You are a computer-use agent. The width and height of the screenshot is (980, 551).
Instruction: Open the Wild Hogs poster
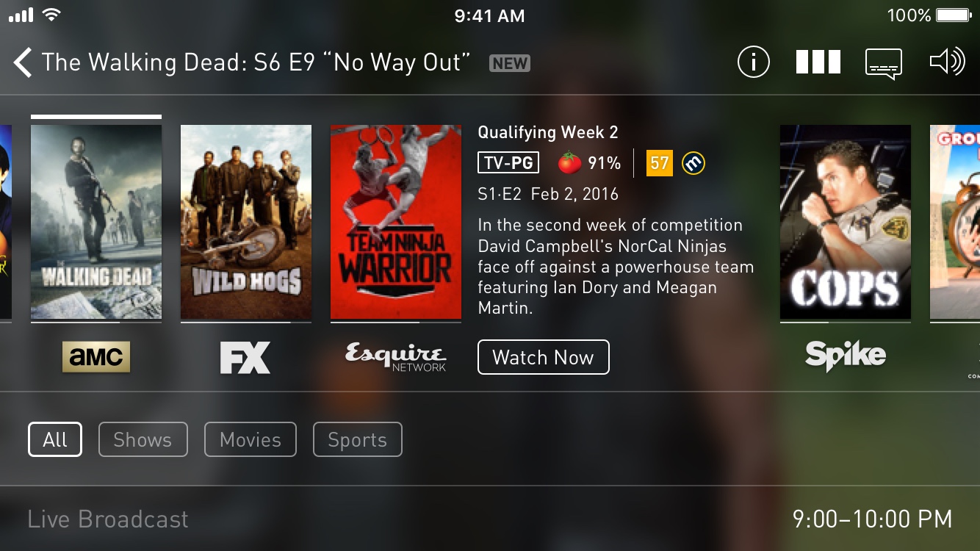click(246, 222)
